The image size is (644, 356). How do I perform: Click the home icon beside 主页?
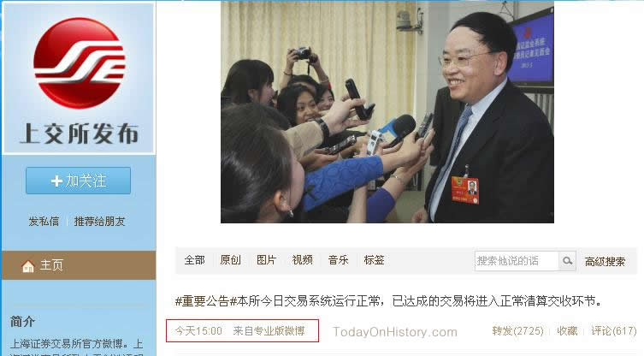coord(28,266)
